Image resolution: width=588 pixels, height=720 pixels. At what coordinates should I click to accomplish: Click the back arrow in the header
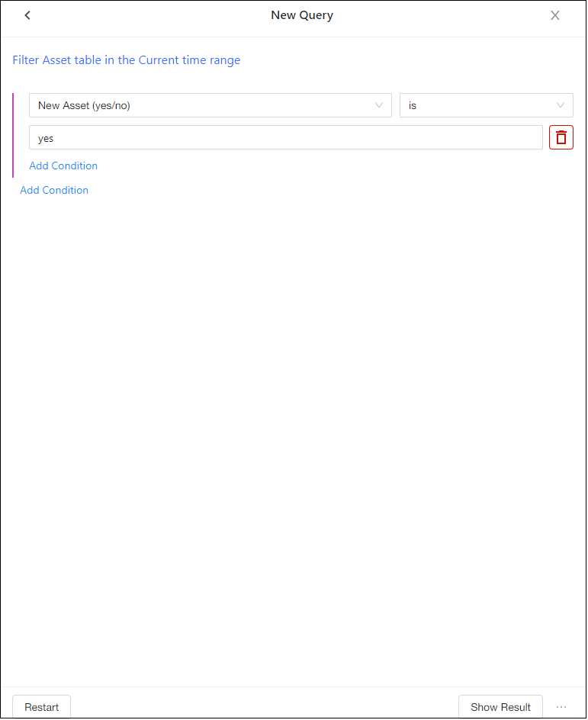27,15
